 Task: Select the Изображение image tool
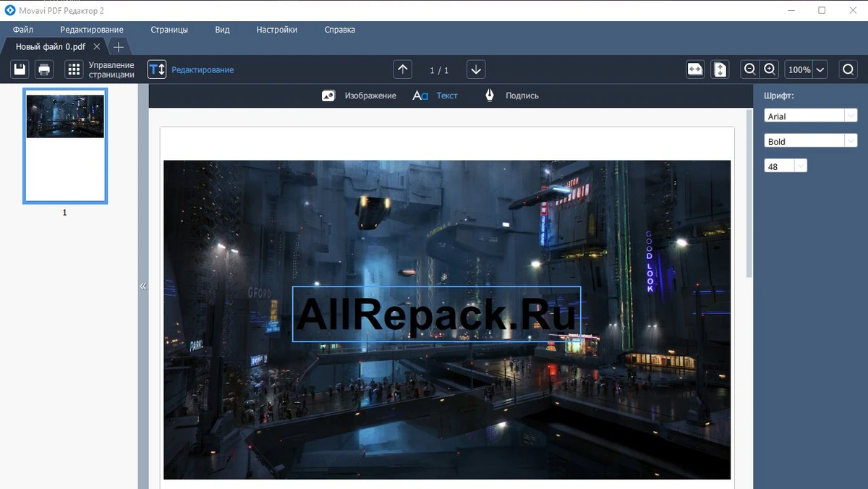pos(359,95)
